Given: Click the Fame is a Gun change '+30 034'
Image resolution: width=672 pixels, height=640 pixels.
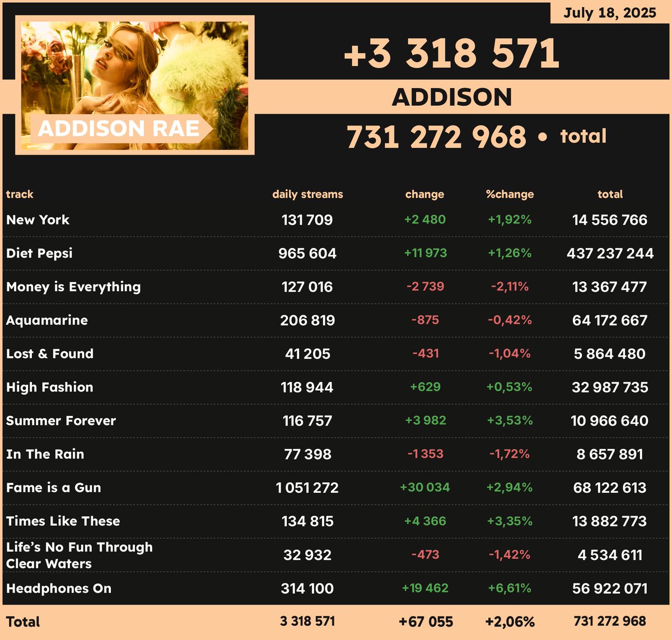Looking at the screenshot, I should (x=425, y=488).
